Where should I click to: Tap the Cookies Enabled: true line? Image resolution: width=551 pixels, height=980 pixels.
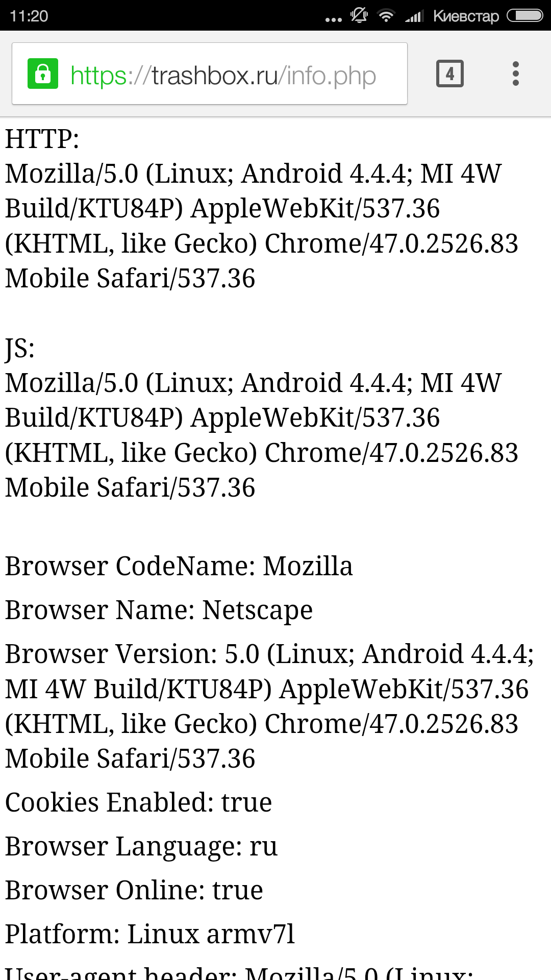point(139,802)
